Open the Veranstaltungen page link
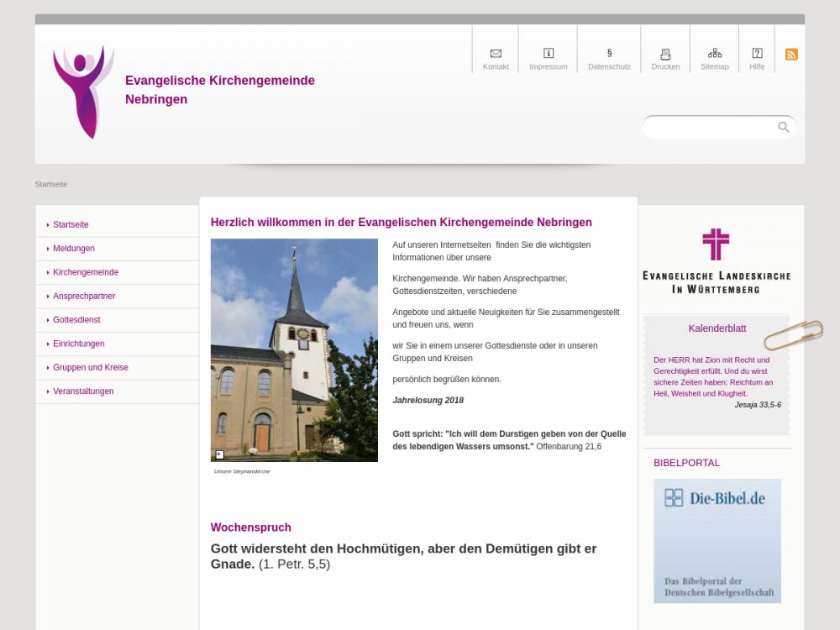Image resolution: width=840 pixels, height=630 pixels. (83, 391)
